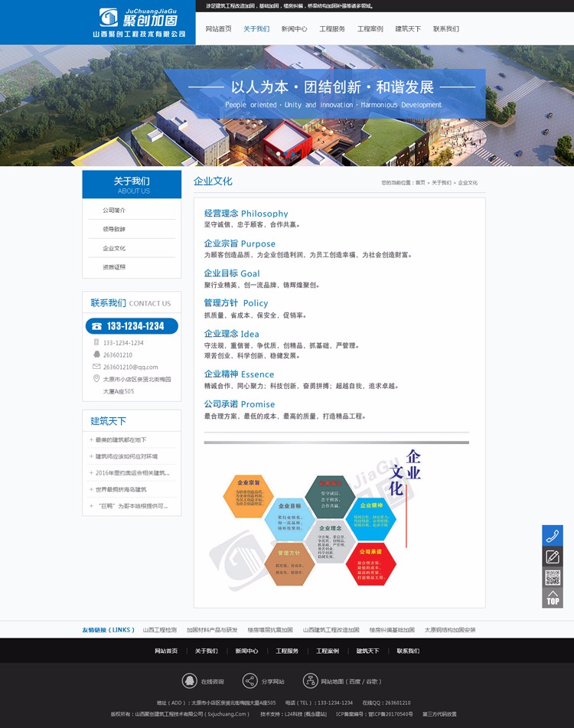Open 联系我们 in the top navigation

point(446,29)
